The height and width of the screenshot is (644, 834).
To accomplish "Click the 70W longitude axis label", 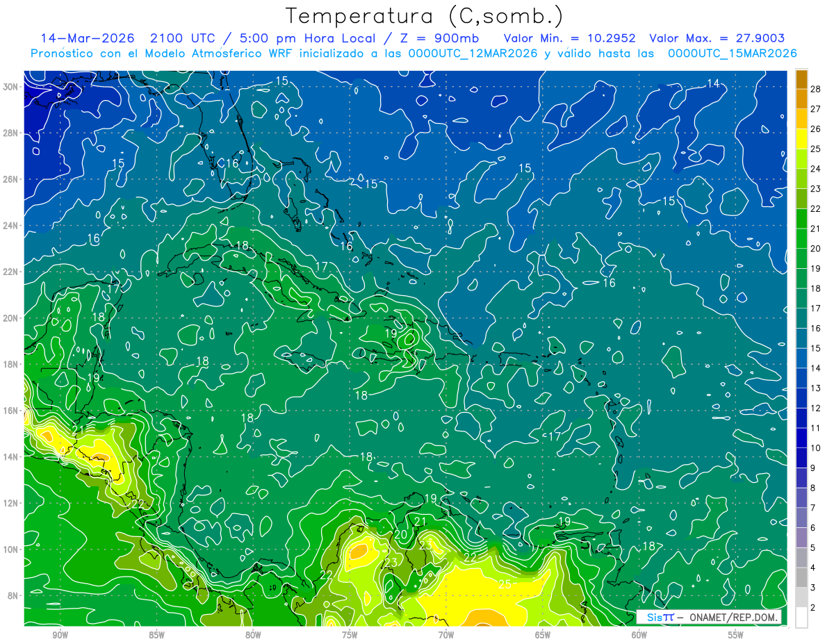I will click(446, 634).
